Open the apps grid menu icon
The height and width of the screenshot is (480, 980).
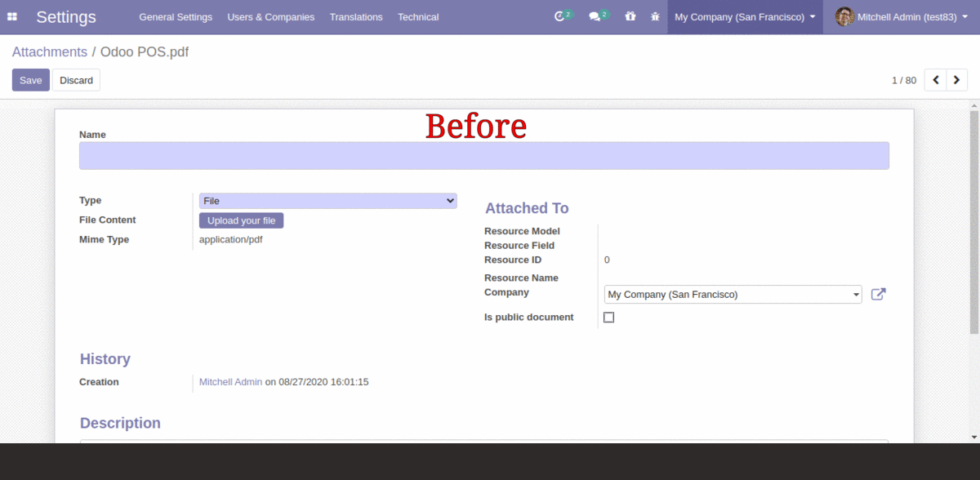coord(12,17)
